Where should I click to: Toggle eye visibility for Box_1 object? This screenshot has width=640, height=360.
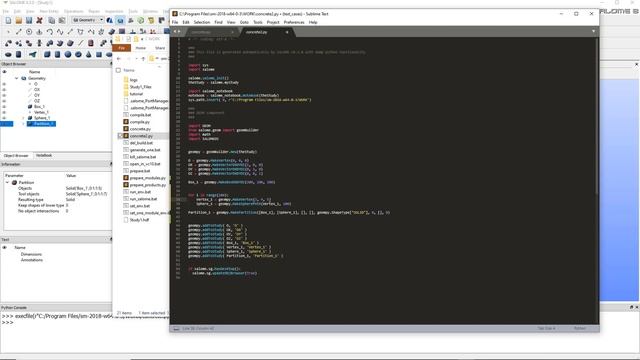[x=4, y=107]
